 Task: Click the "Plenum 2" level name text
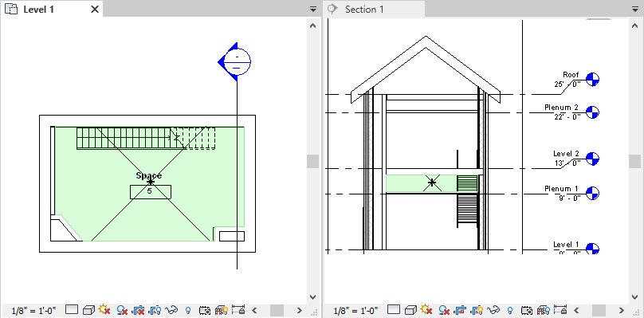coord(561,108)
